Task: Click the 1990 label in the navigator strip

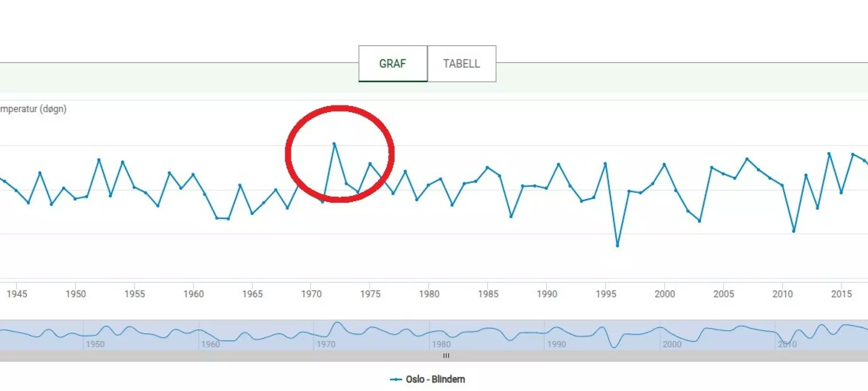Action: click(x=556, y=344)
